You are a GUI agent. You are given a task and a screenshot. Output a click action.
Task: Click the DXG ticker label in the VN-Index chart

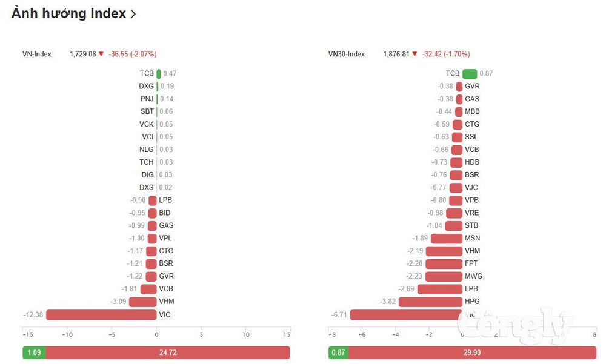tap(146, 86)
